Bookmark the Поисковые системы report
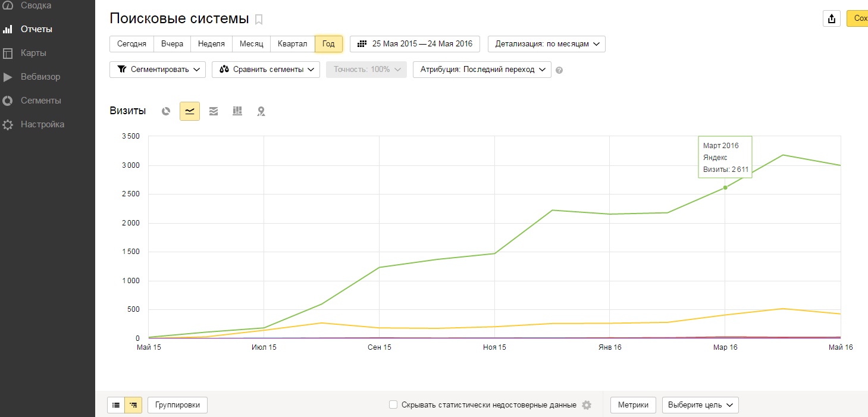Image resolution: width=868 pixels, height=417 pixels. tap(259, 20)
